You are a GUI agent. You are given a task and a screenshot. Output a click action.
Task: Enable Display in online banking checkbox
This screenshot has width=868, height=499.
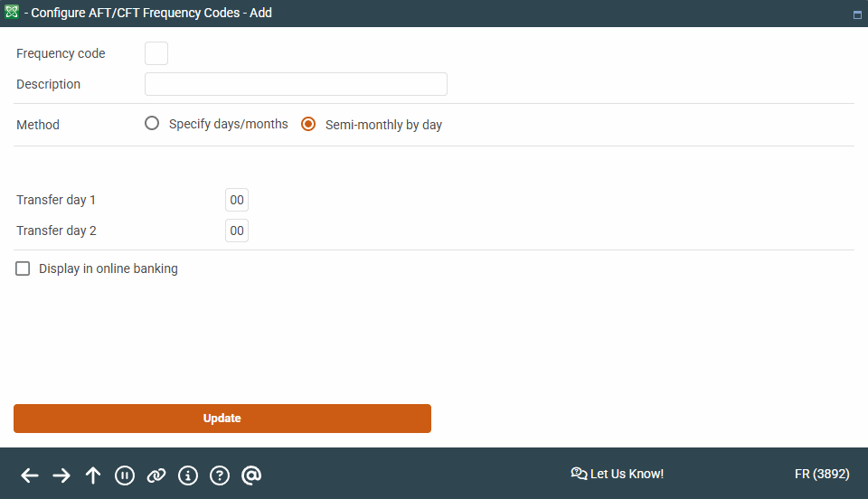coord(24,268)
